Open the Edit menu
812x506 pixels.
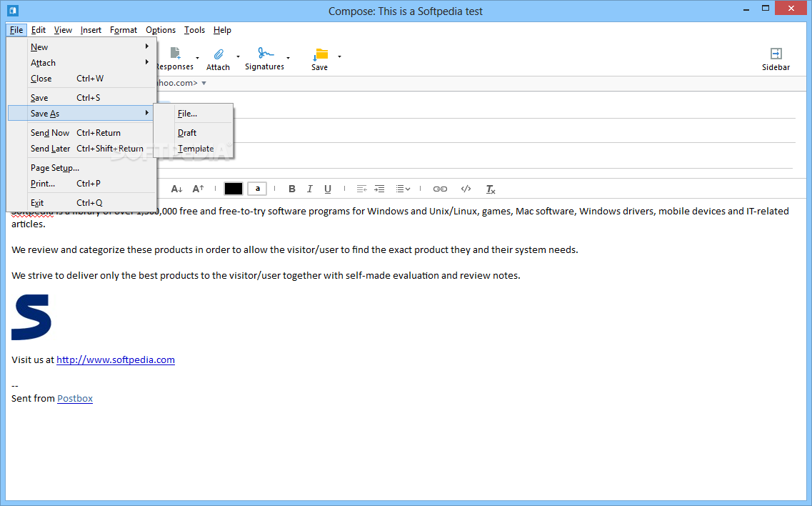pos(39,30)
